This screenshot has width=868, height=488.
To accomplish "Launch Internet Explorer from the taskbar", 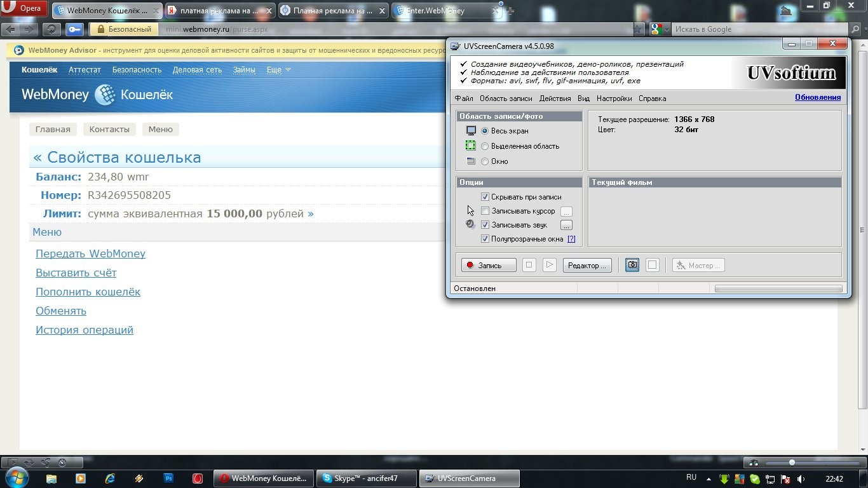I will tap(110, 478).
